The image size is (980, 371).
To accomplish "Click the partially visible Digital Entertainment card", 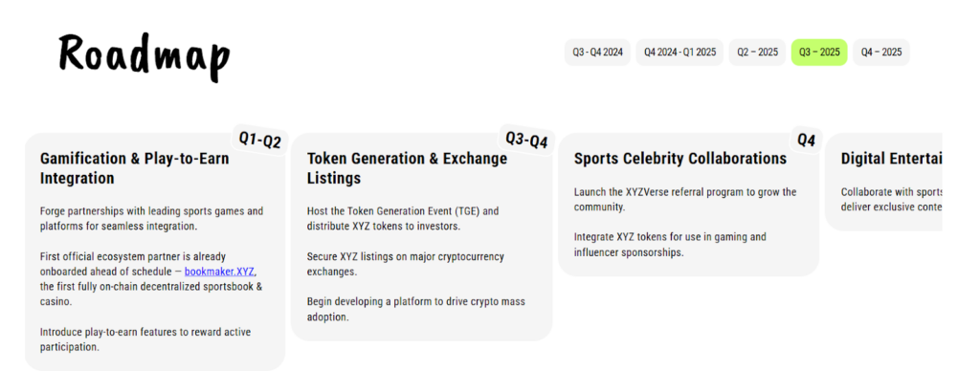I will [x=883, y=182].
